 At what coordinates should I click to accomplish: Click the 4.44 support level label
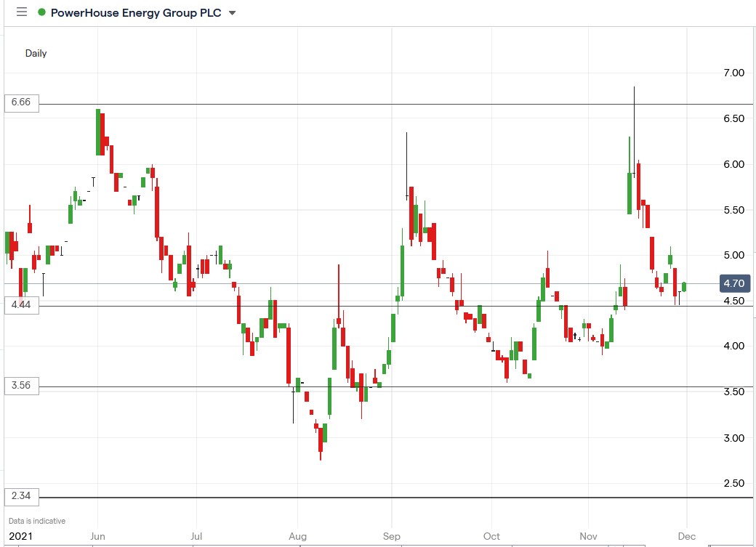20,305
